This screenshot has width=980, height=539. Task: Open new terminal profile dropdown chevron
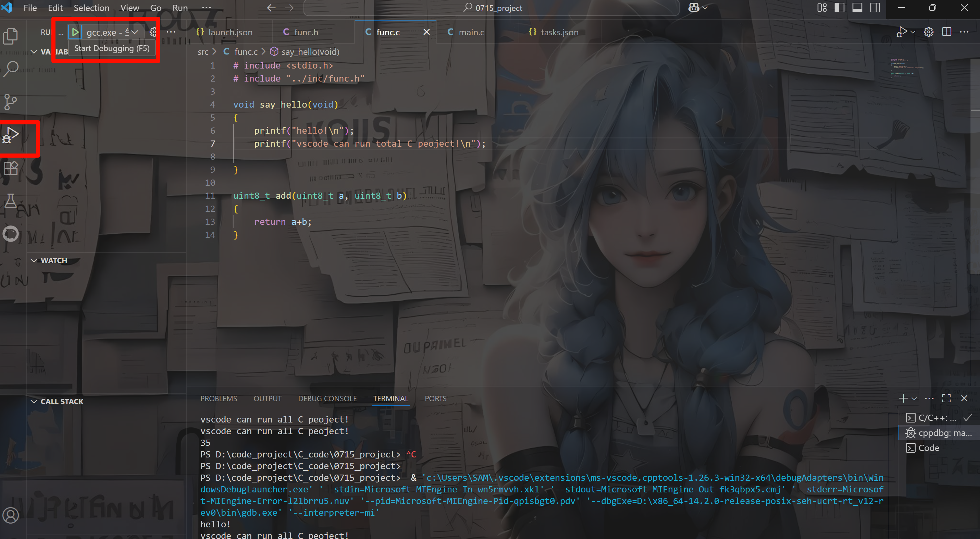[914, 398]
